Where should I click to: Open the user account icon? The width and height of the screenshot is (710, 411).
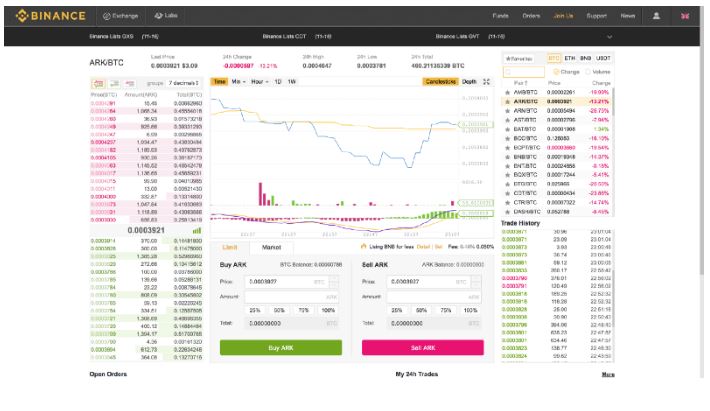pyautogui.click(x=656, y=16)
